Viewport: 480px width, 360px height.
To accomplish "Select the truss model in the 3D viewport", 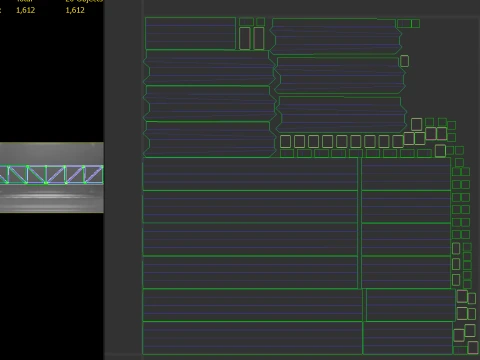I will point(52,174).
